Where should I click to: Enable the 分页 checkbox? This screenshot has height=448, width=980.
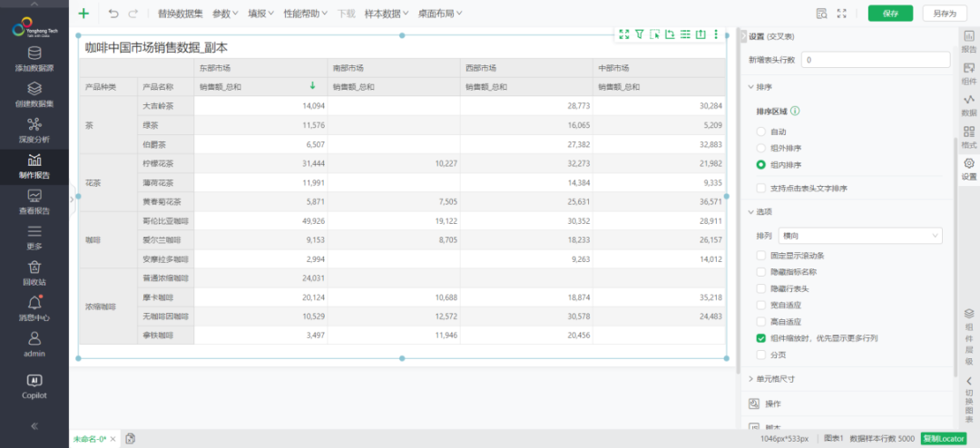pos(760,355)
